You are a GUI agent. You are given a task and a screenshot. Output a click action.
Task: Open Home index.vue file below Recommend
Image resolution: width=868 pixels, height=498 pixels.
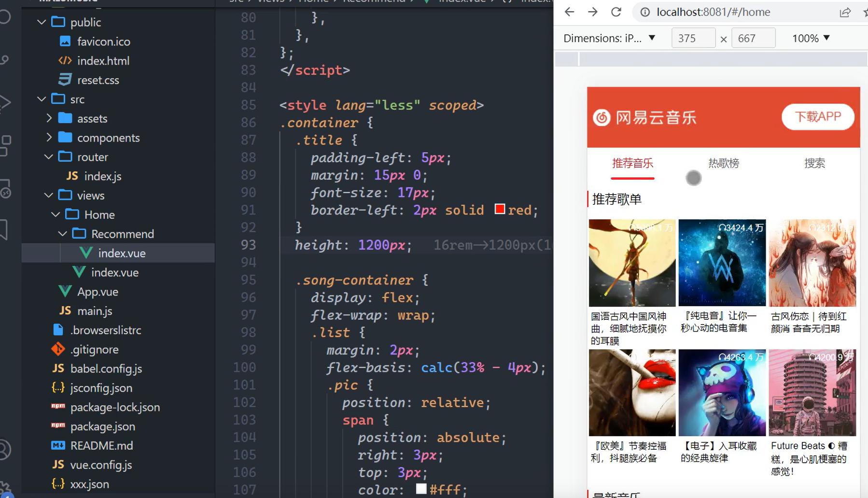click(115, 272)
